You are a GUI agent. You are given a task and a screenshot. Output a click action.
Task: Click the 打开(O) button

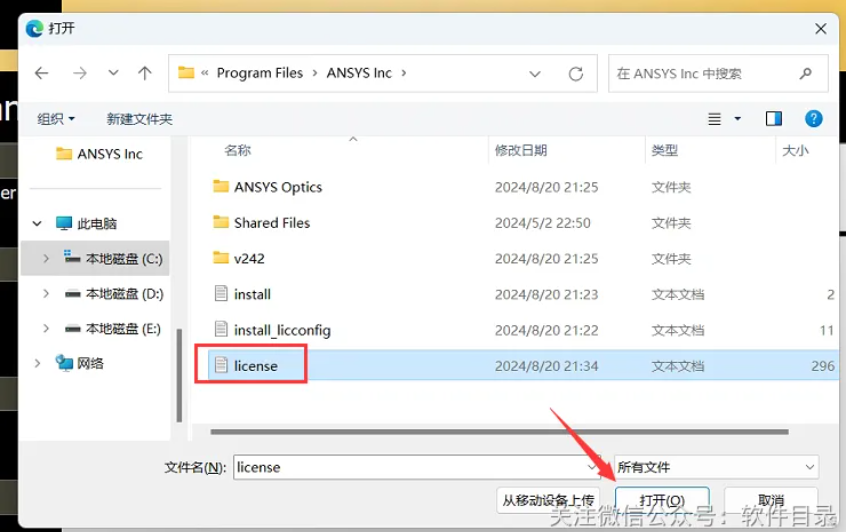pos(662,500)
